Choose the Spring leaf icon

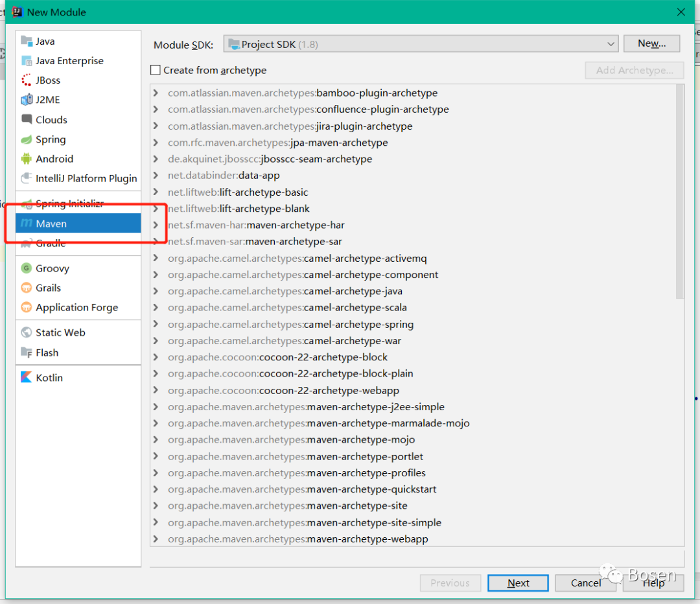27,139
